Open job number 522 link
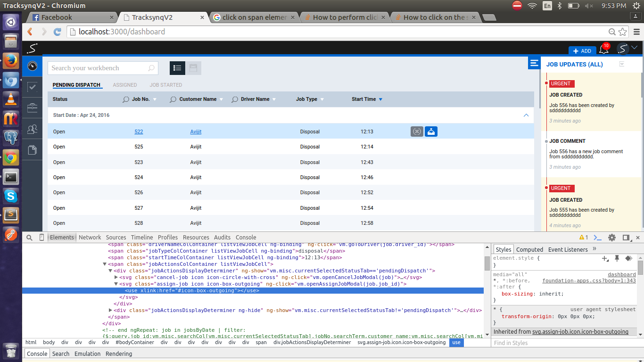 139,132
